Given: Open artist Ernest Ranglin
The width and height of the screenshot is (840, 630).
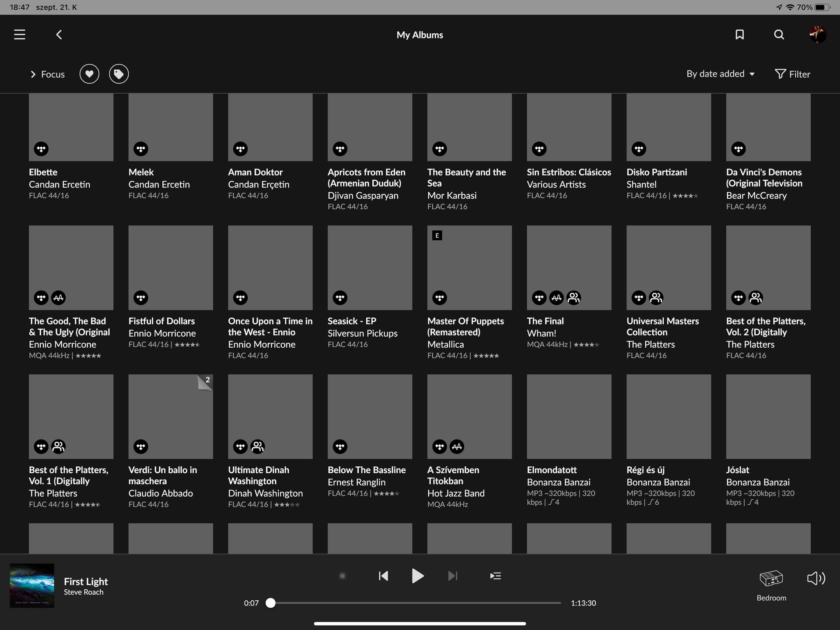Looking at the screenshot, I should point(357,482).
